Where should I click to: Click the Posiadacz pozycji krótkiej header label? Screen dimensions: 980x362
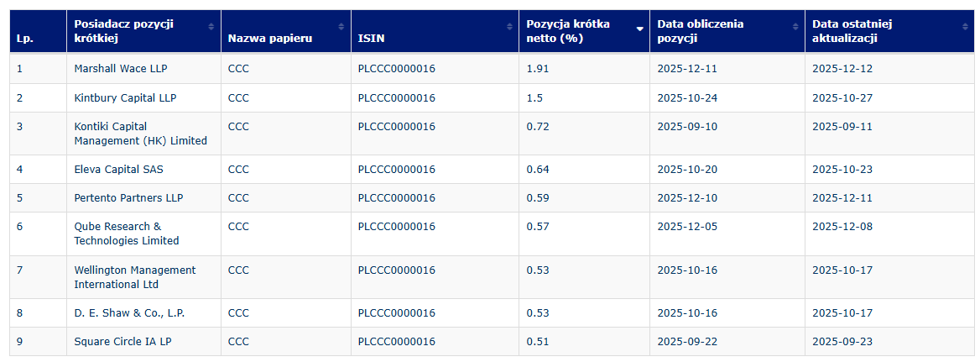click(123, 31)
